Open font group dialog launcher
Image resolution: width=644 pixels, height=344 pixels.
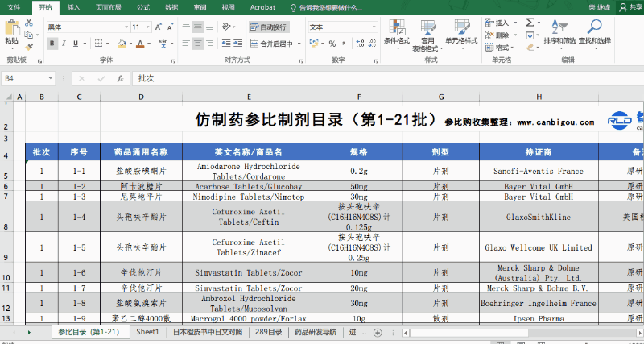pos(174,61)
